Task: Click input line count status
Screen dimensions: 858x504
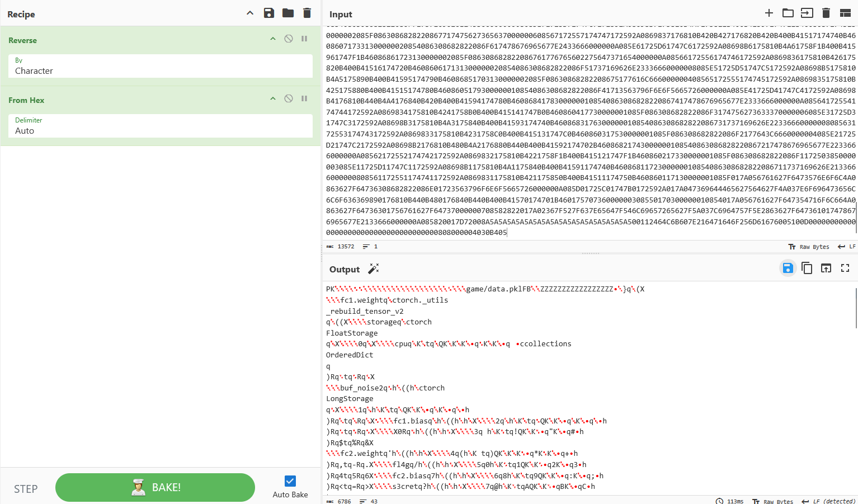Action: [x=370, y=247]
